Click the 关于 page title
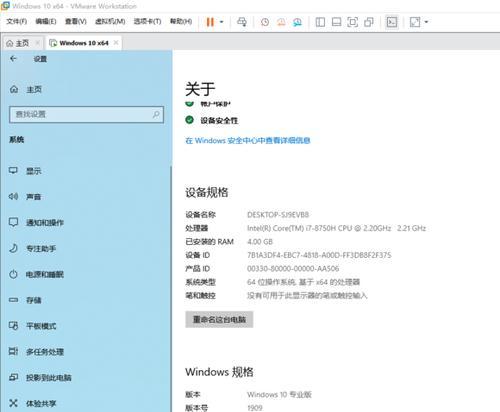 (200, 89)
